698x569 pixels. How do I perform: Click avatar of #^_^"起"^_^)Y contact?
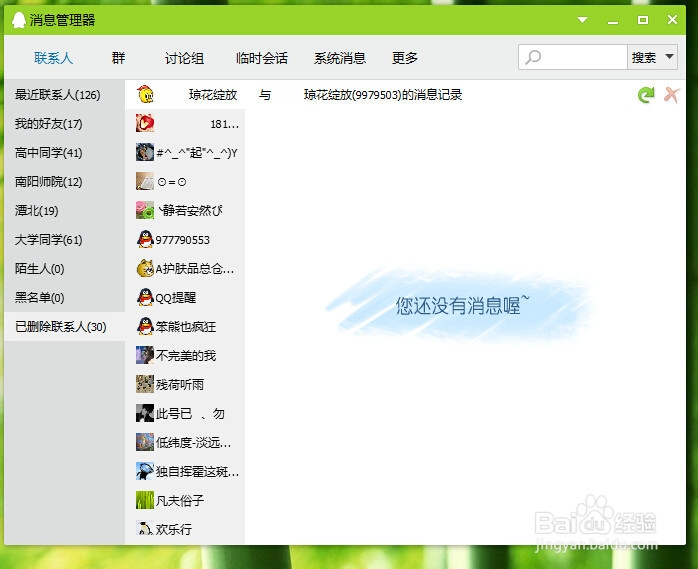point(145,152)
